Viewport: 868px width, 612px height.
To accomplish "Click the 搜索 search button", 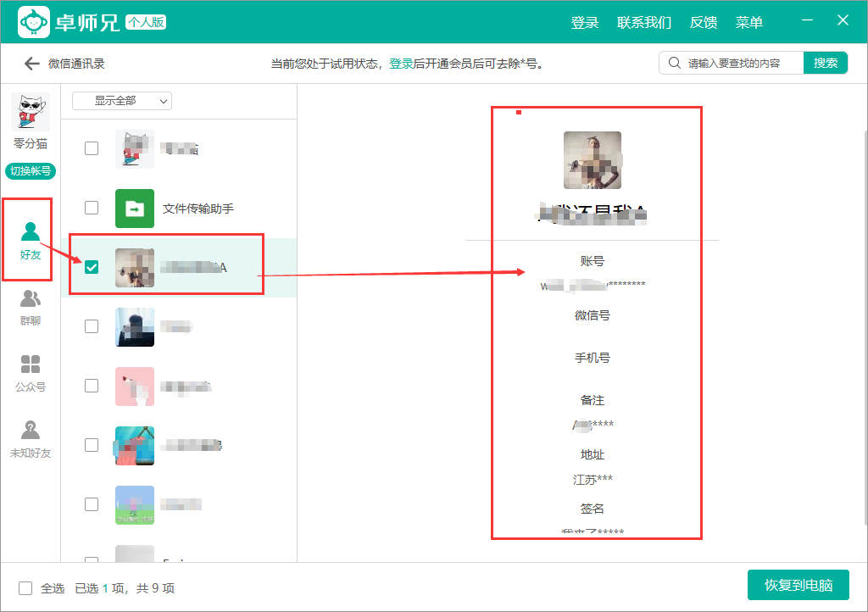I will (x=826, y=63).
